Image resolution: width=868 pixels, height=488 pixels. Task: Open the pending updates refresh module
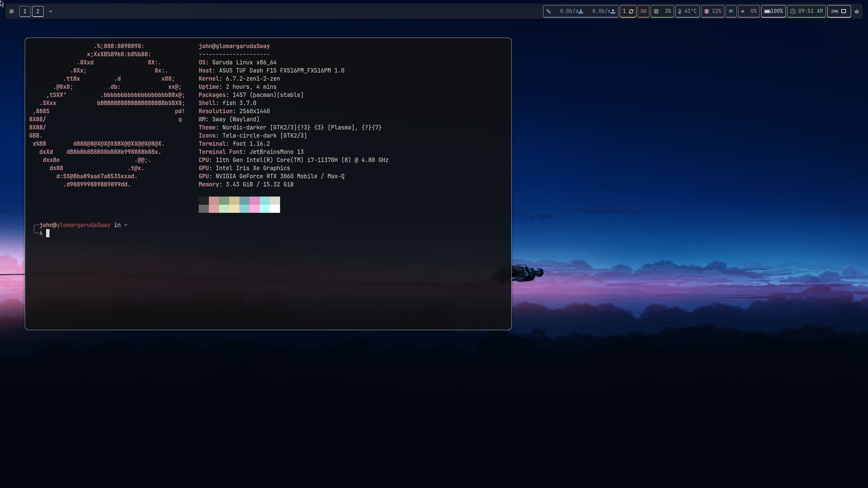click(x=628, y=11)
